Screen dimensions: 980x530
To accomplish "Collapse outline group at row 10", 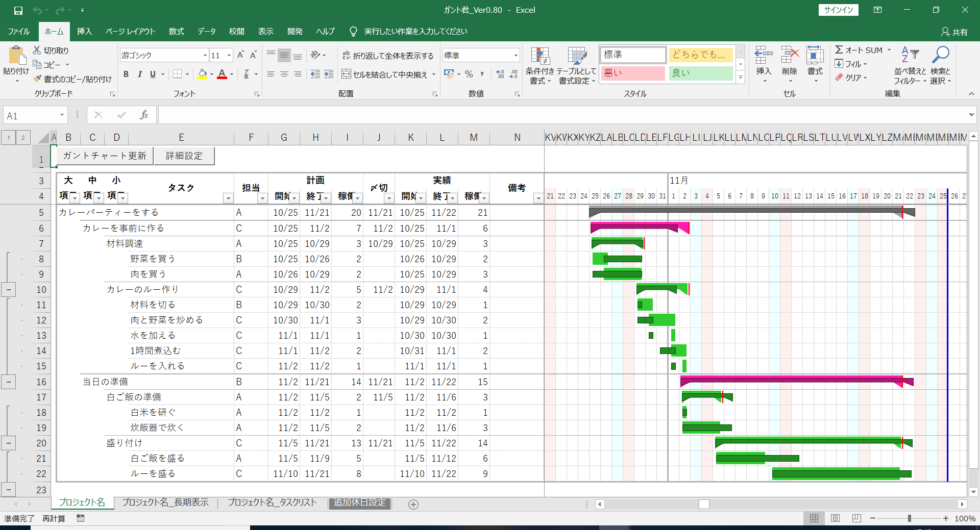I will coord(9,290).
